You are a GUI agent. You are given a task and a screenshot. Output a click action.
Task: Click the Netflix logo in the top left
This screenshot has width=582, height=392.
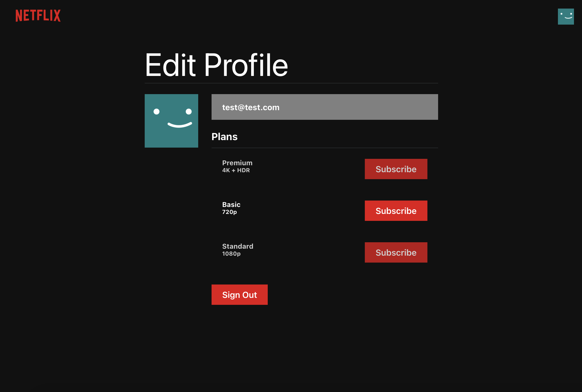38,16
